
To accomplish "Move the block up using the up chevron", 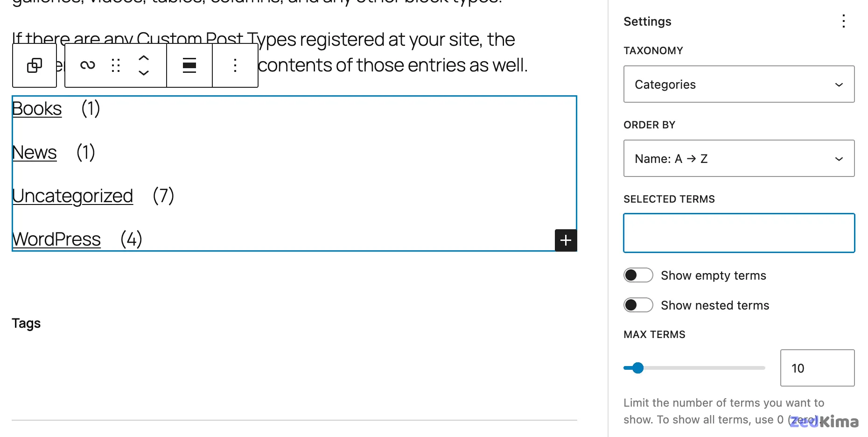I will point(144,57).
